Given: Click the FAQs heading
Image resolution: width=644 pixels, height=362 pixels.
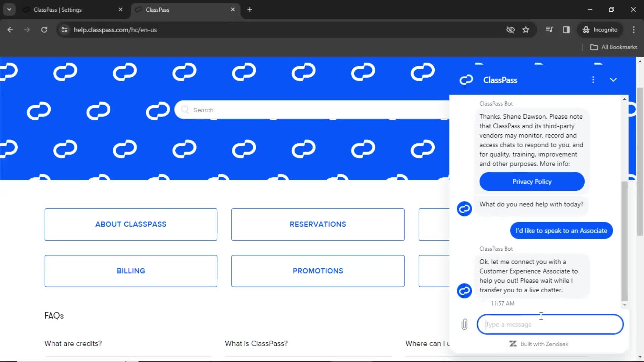Looking at the screenshot, I should point(54,316).
